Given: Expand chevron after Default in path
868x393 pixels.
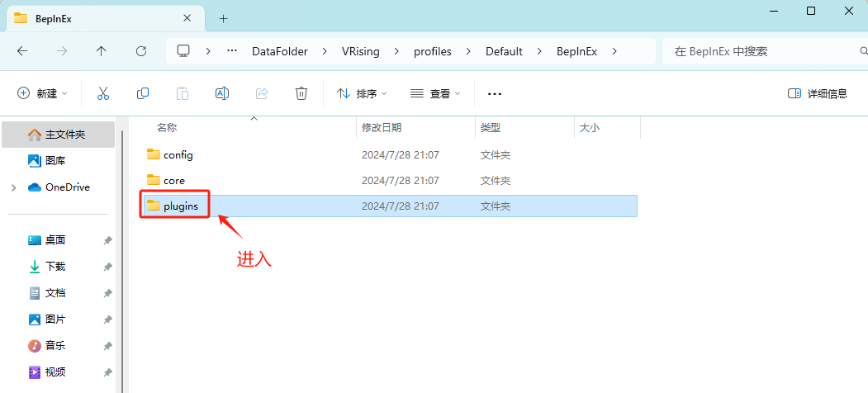Looking at the screenshot, I should pyautogui.click(x=539, y=51).
